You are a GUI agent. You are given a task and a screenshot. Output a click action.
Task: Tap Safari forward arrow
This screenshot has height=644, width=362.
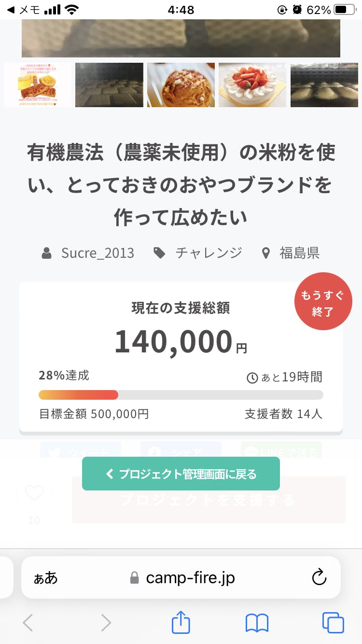click(x=106, y=623)
